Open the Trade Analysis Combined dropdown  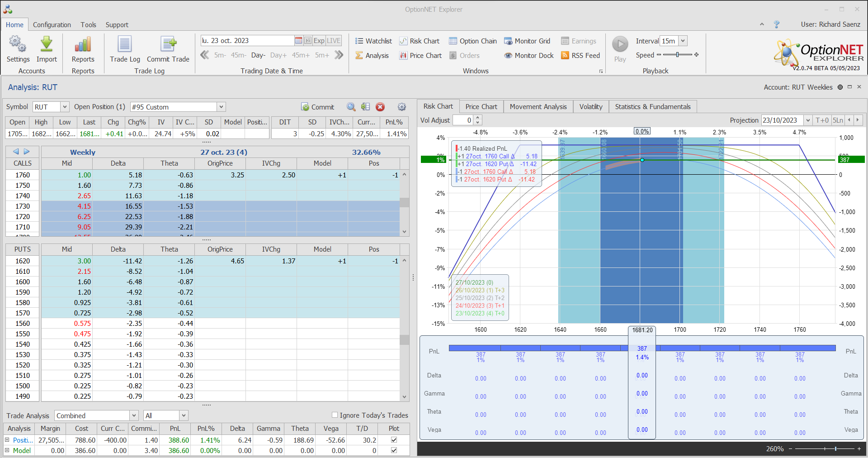pos(134,415)
